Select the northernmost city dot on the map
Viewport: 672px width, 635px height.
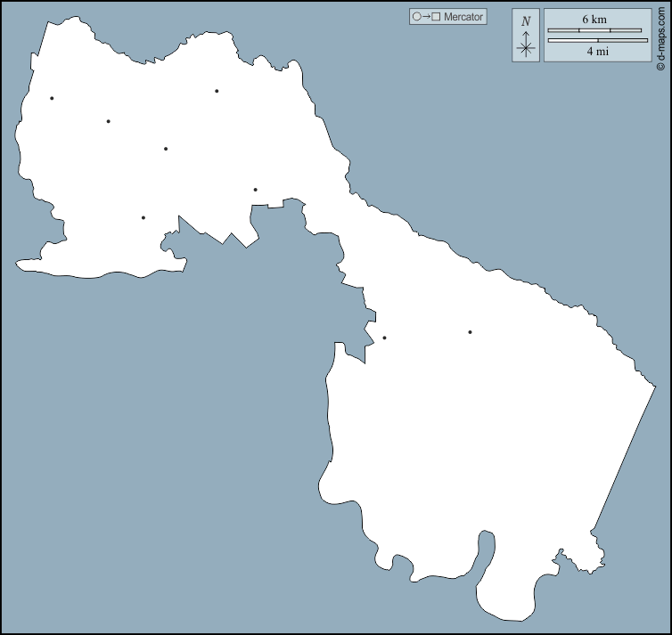click(217, 91)
